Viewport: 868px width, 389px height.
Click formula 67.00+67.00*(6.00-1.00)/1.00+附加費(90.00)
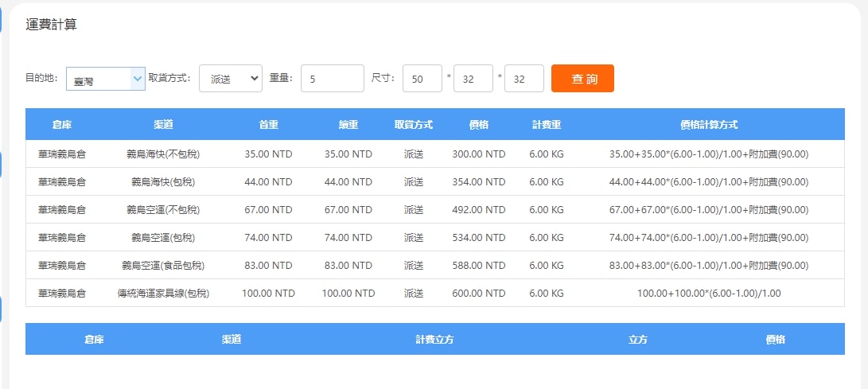pyautogui.click(x=709, y=210)
